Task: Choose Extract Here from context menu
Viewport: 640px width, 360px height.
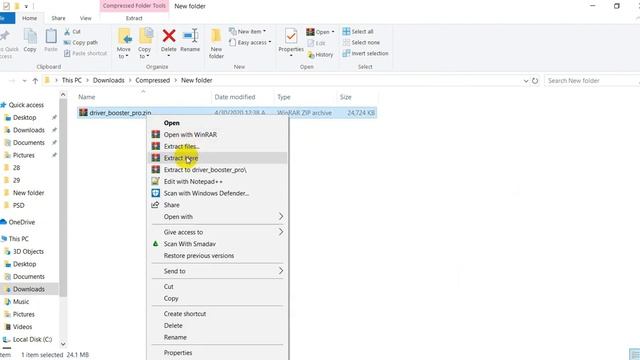Action: click(218, 158)
